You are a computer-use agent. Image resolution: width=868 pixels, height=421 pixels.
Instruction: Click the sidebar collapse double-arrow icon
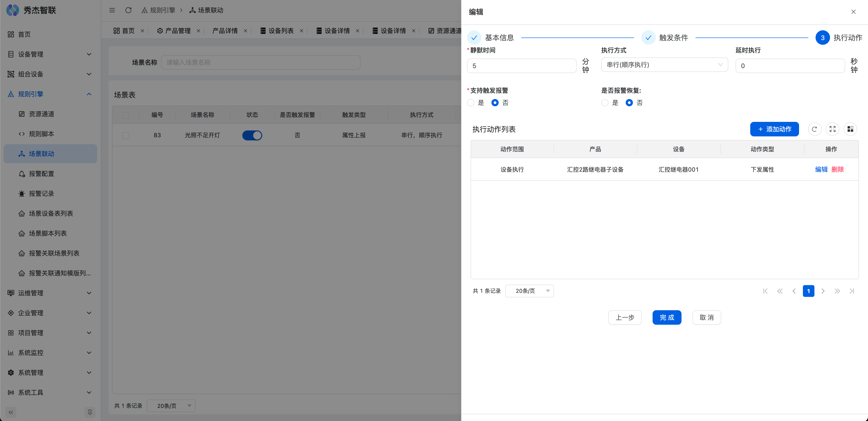[x=11, y=412]
